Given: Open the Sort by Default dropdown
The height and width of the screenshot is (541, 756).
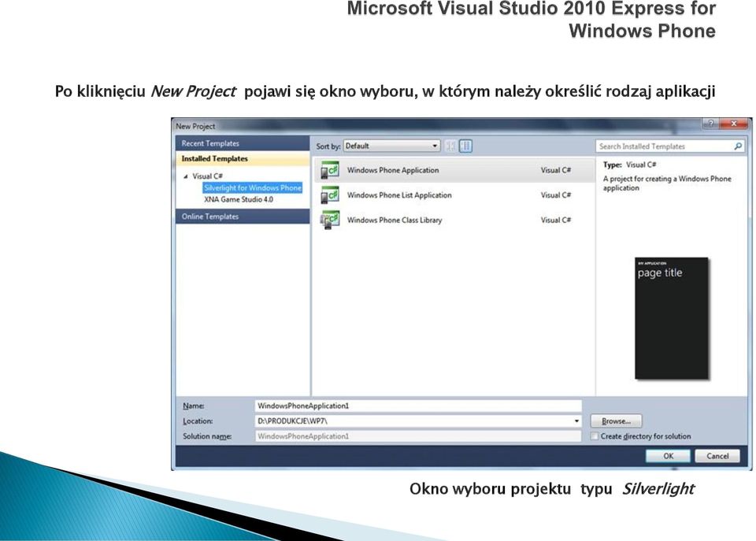Looking at the screenshot, I should pyautogui.click(x=391, y=146).
